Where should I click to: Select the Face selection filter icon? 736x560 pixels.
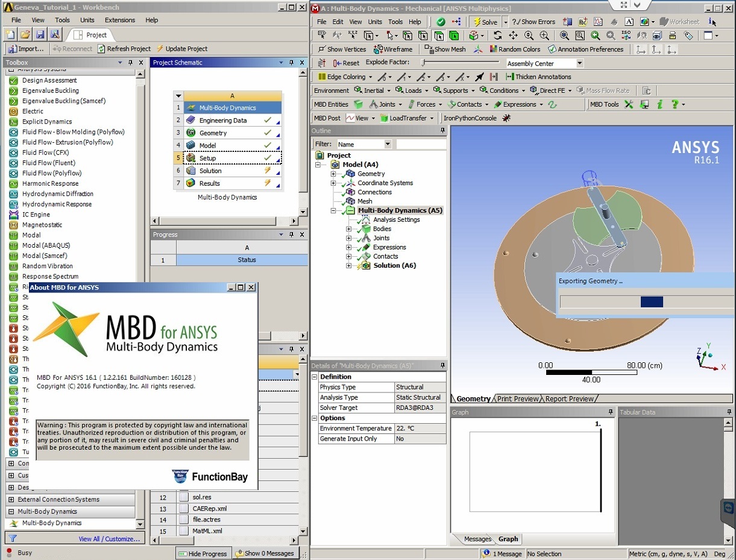point(439,36)
